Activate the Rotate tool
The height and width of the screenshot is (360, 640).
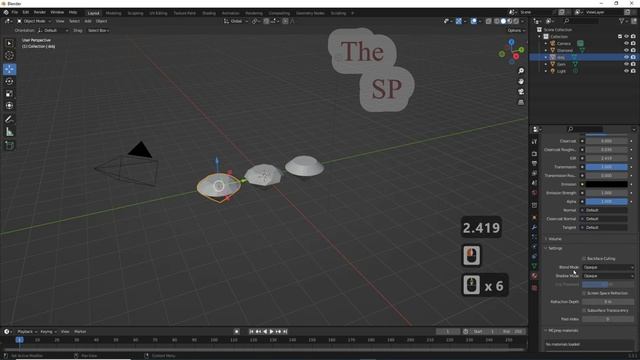(9, 81)
